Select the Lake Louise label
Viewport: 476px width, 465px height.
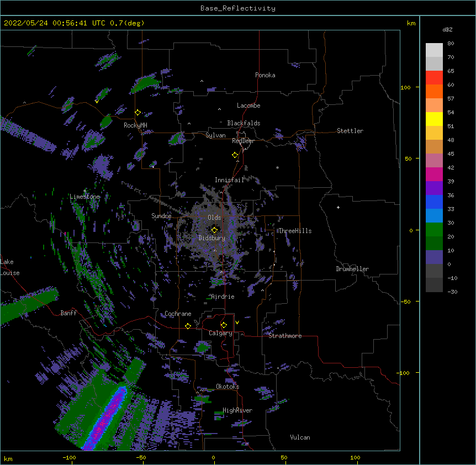coord(10,267)
